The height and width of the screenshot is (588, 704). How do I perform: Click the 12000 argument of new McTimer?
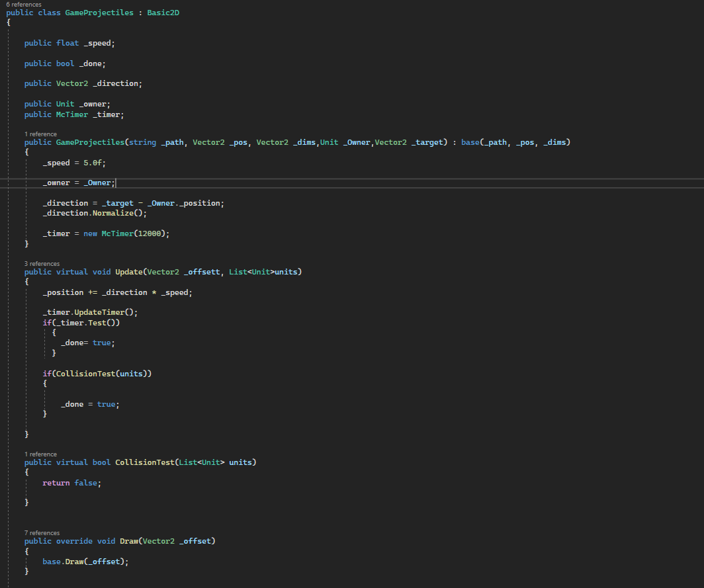tap(149, 234)
